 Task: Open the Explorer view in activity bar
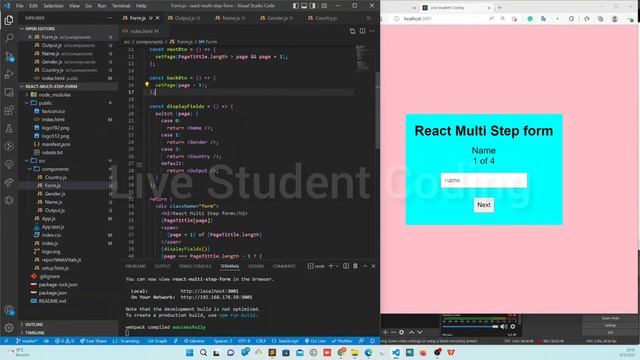[x=9, y=20]
